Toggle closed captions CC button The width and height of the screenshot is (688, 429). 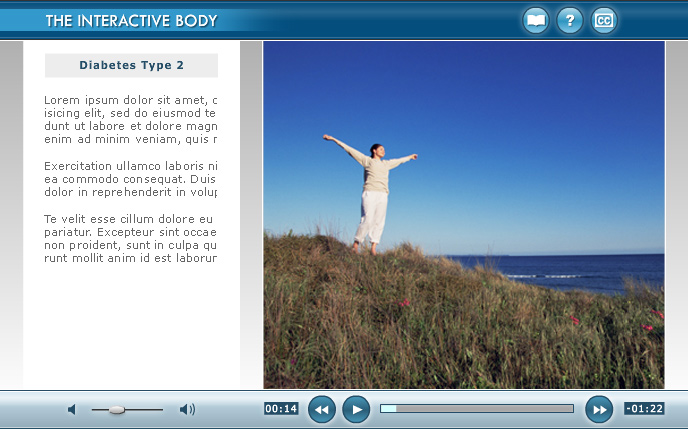pyautogui.click(x=604, y=21)
